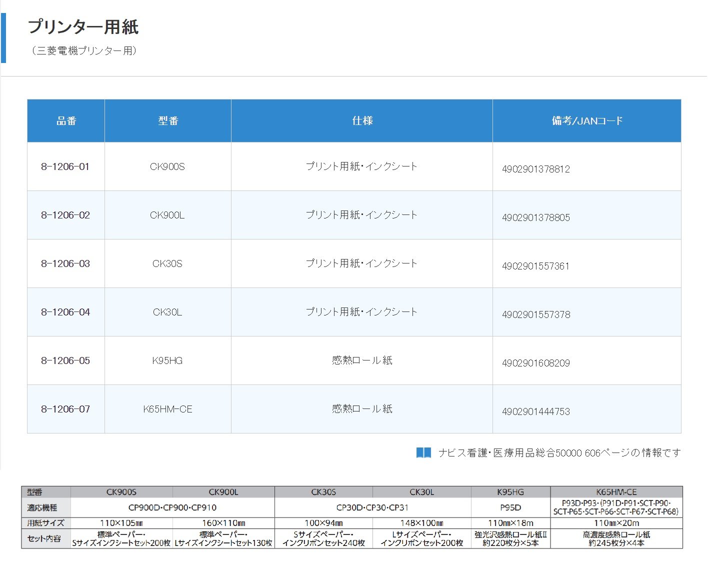
Task: Click the blue book icon beside the catalog note
Action: tap(423, 452)
